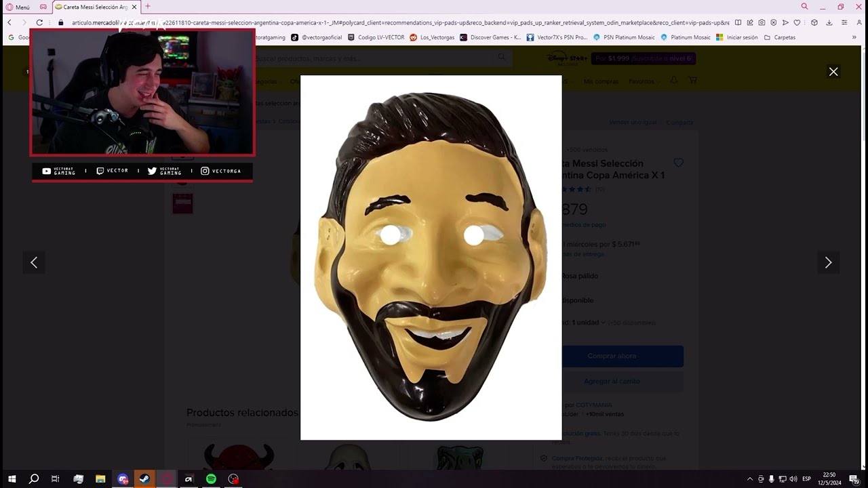Open the PSN Platinum Mosaic bookmark

coord(624,37)
